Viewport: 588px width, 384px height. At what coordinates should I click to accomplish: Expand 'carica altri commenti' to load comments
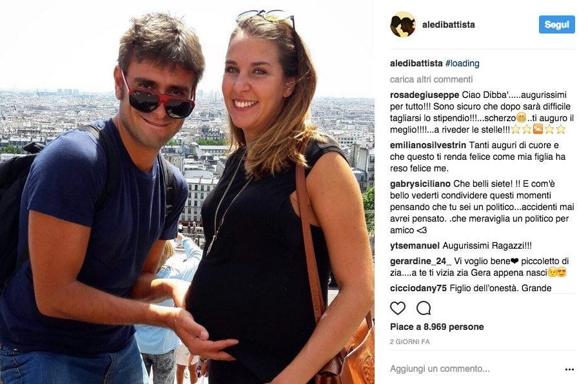pos(431,79)
